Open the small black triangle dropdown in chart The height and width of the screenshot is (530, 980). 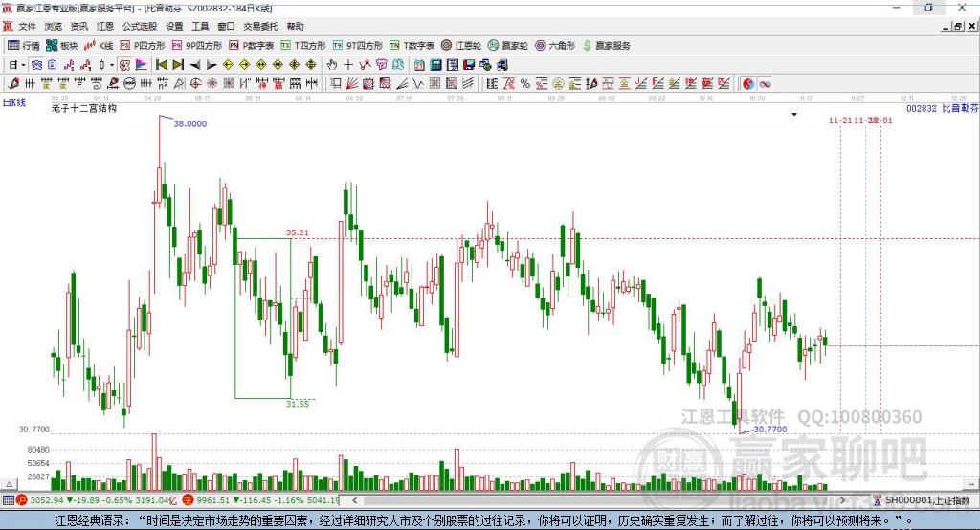click(794, 115)
